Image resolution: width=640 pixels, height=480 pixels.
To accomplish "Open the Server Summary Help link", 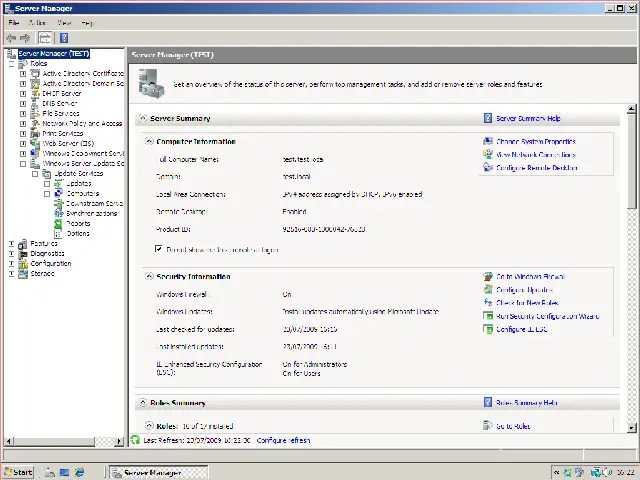I will [x=528, y=118].
